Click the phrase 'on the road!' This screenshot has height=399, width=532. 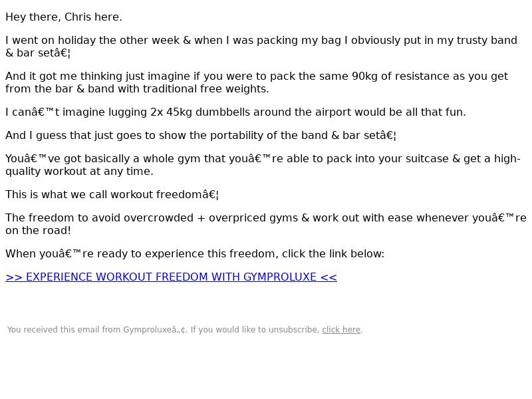38,230
